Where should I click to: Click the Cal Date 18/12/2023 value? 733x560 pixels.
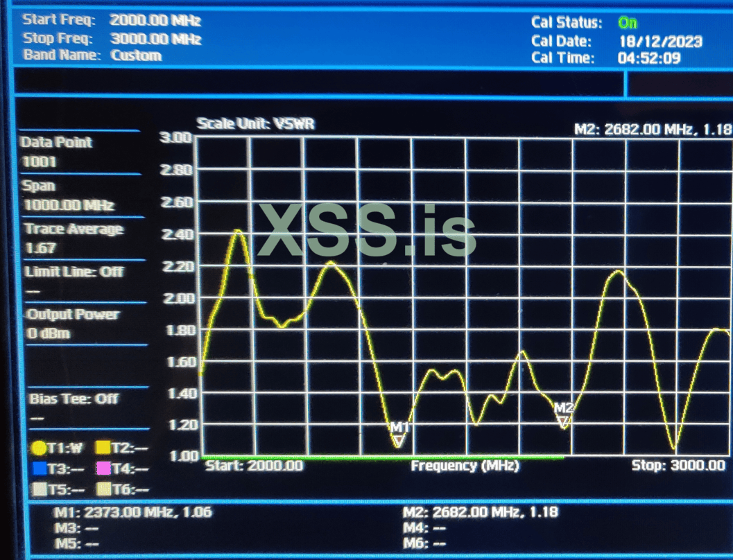pyautogui.click(x=661, y=42)
